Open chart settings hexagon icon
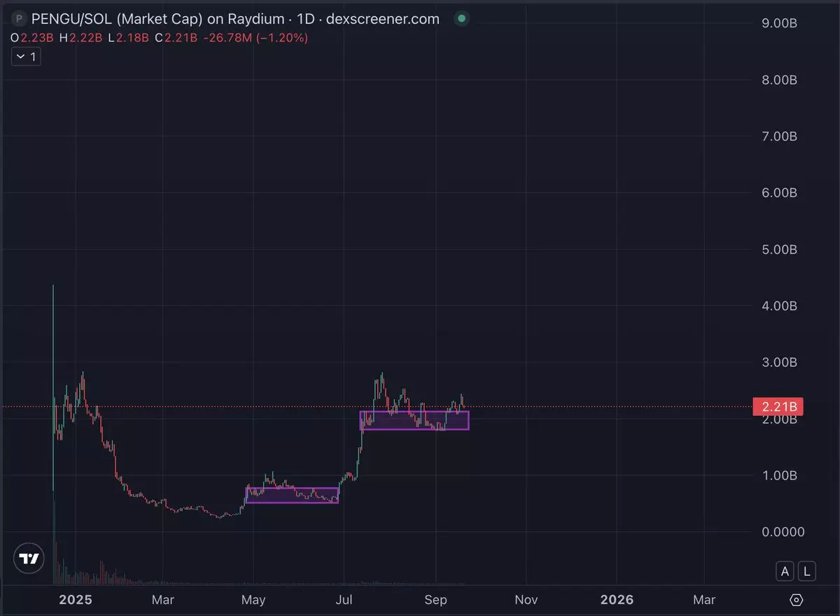The width and height of the screenshot is (840, 616). 796,600
